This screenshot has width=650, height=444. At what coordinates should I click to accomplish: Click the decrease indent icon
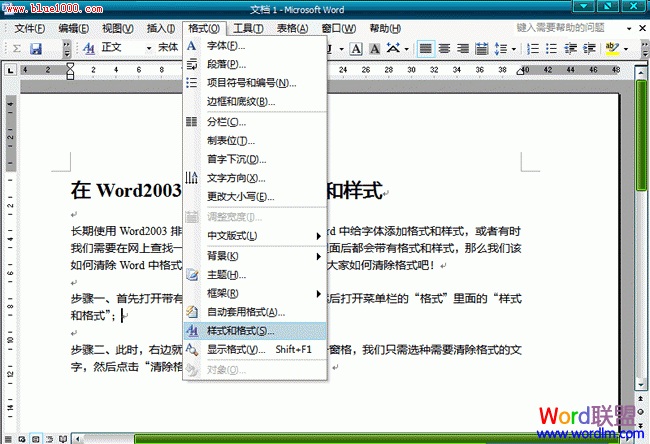tap(570, 49)
